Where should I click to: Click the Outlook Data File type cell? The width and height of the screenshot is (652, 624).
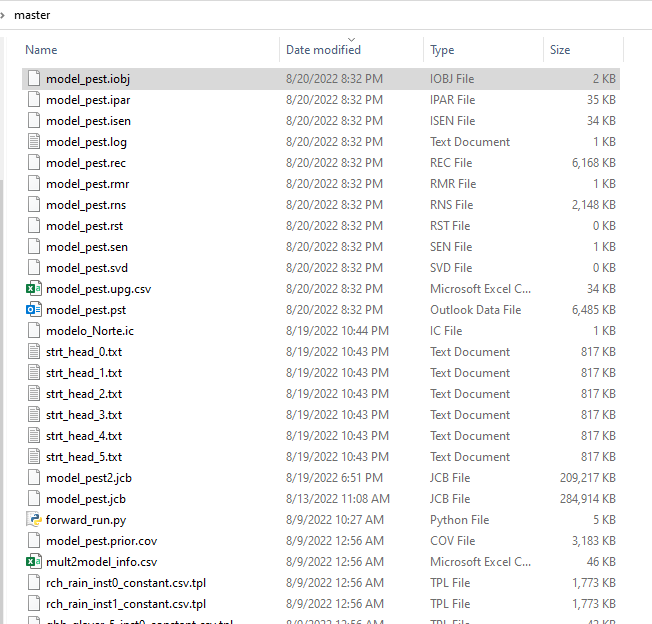[475, 310]
